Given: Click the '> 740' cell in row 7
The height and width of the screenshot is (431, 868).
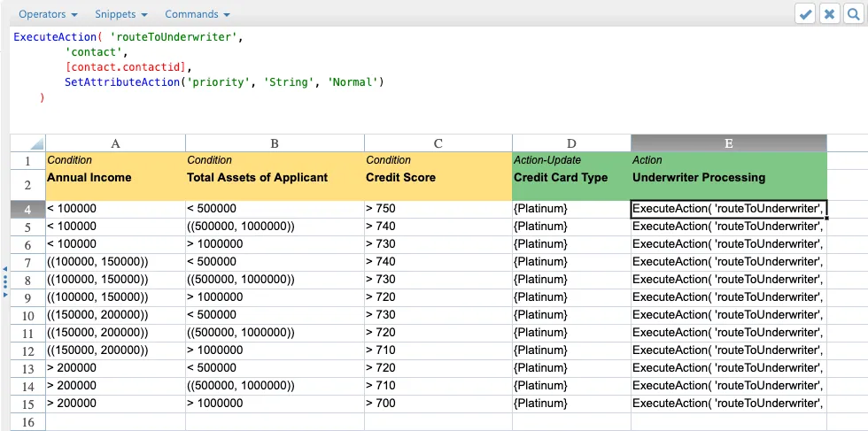Looking at the screenshot, I should point(438,262).
